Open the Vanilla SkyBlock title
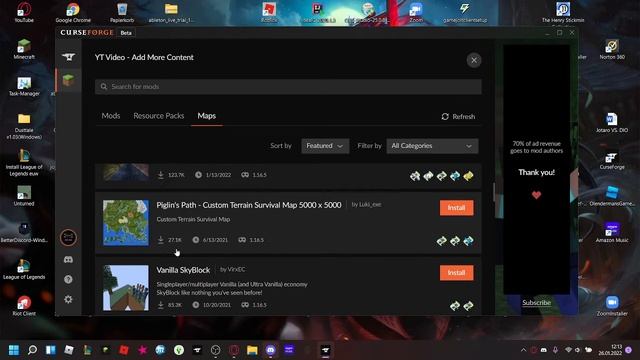Screen dimensions: 640x360 (x=183, y=270)
